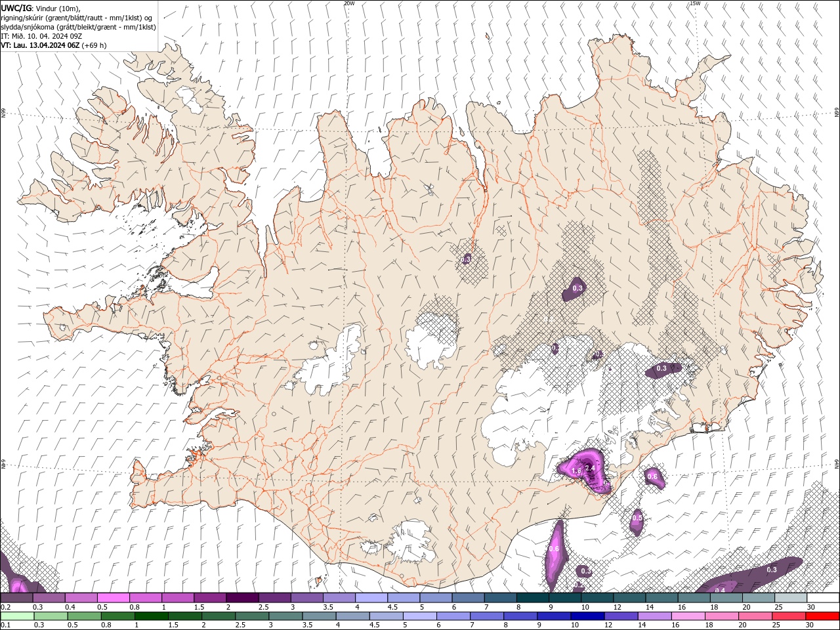840x630 pixels.
Task: Click the pale green lower legend swatch labeled 0.1
Action: point(17,616)
